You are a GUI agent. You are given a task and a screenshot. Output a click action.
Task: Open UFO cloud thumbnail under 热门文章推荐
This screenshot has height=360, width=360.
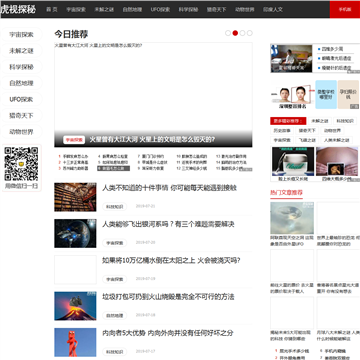click(x=292, y=218)
